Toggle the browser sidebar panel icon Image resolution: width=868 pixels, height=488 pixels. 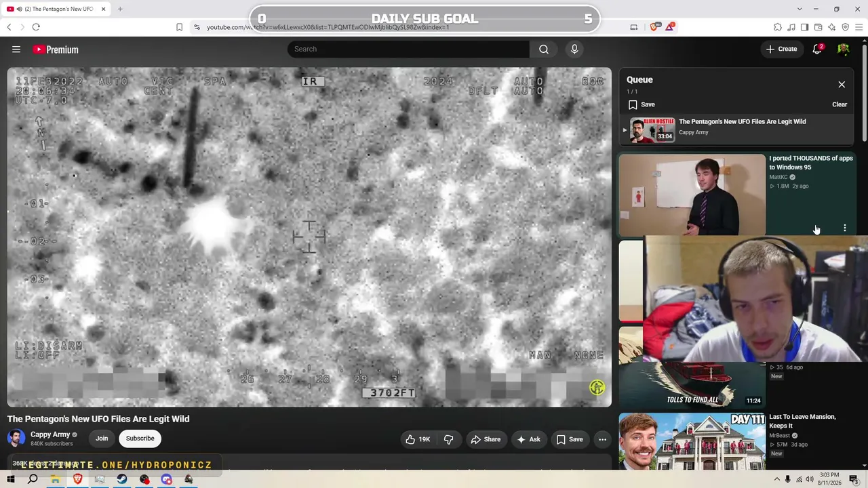804,27
